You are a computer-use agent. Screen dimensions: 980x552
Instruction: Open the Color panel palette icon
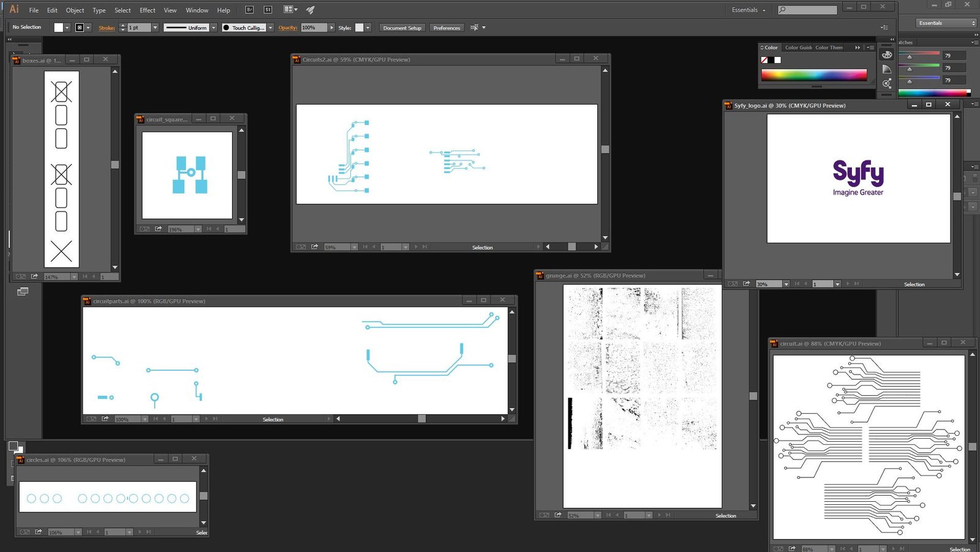point(887,54)
